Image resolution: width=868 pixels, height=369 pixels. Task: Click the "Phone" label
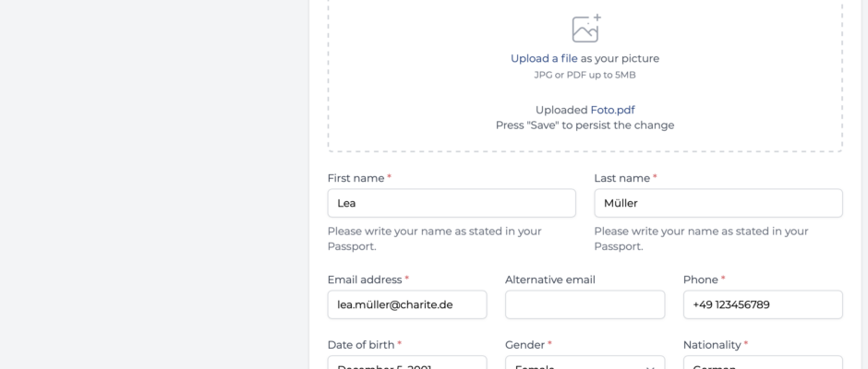(700, 280)
